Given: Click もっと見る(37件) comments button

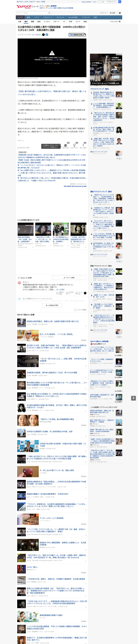Looking at the screenshot, I should coord(52,305).
